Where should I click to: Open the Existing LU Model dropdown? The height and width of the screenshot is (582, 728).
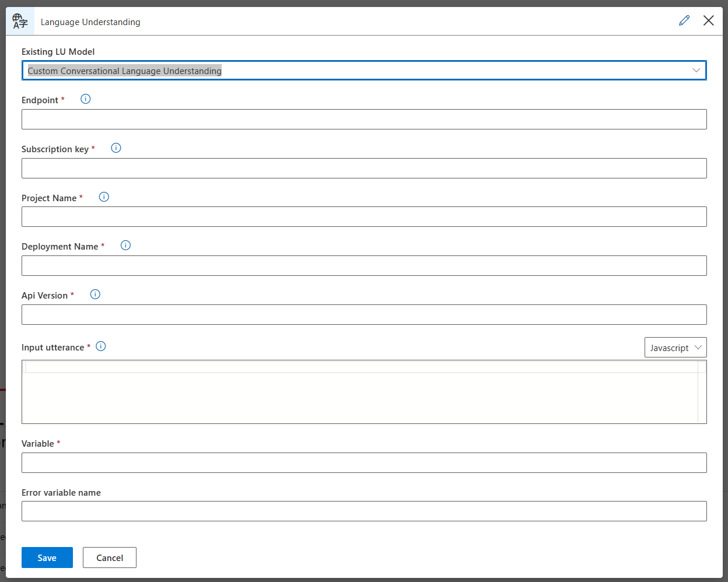pyautogui.click(x=364, y=70)
